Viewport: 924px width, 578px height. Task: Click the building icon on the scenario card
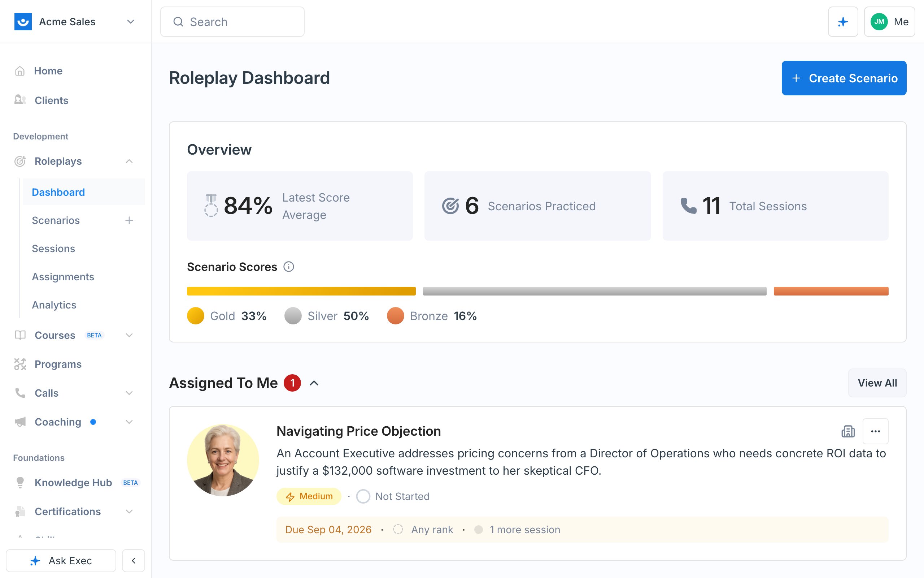pos(848,431)
